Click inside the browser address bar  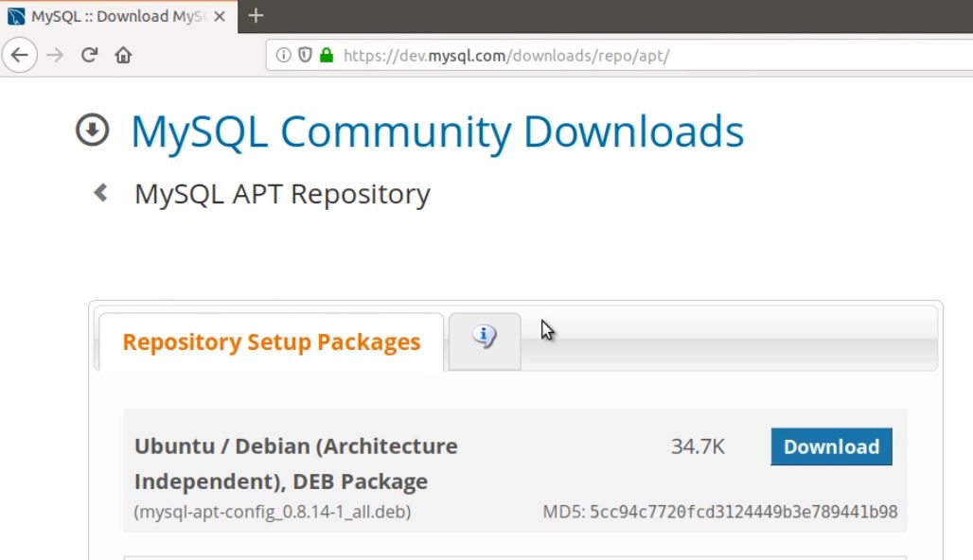click(521, 55)
